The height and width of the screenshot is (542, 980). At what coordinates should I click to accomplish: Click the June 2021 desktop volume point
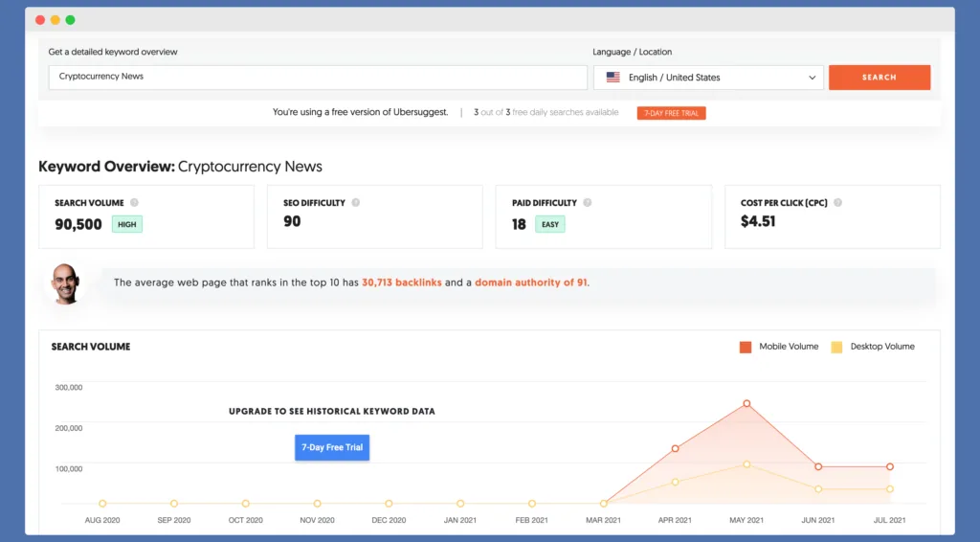click(818, 489)
